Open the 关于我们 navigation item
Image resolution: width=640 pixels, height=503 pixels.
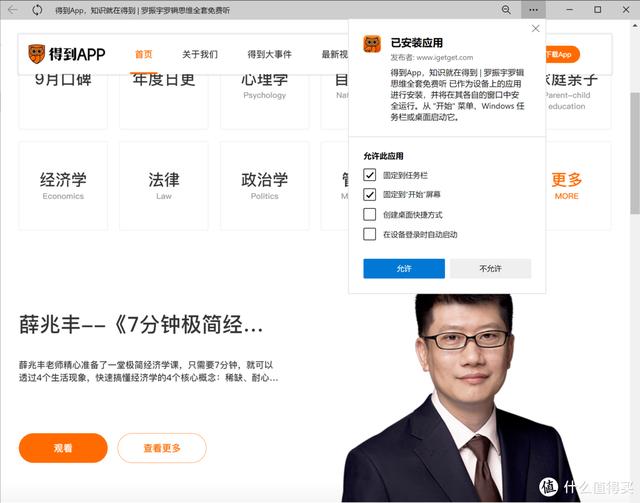[x=200, y=54]
